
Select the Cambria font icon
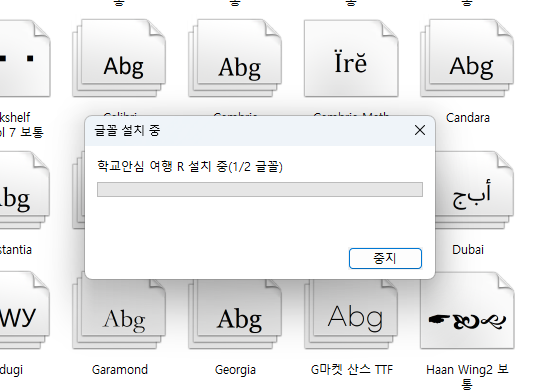coord(235,58)
